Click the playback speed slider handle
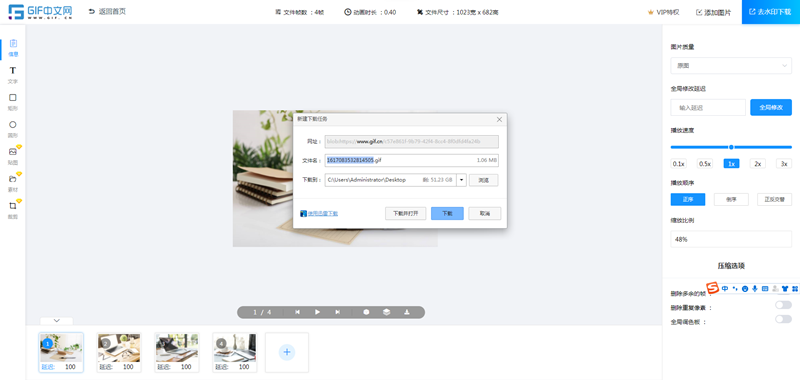800x380 pixels. 731,147
